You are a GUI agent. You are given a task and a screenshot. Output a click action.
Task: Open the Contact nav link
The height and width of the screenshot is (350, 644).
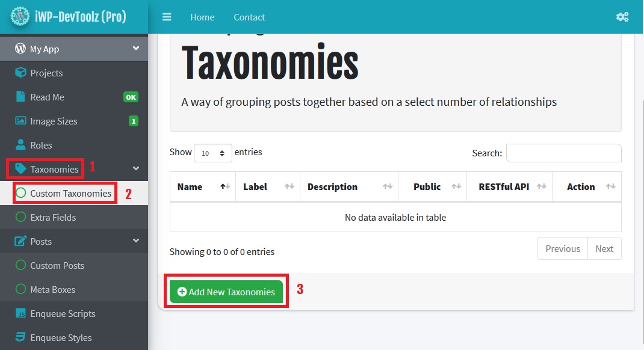tap(249, 17)
